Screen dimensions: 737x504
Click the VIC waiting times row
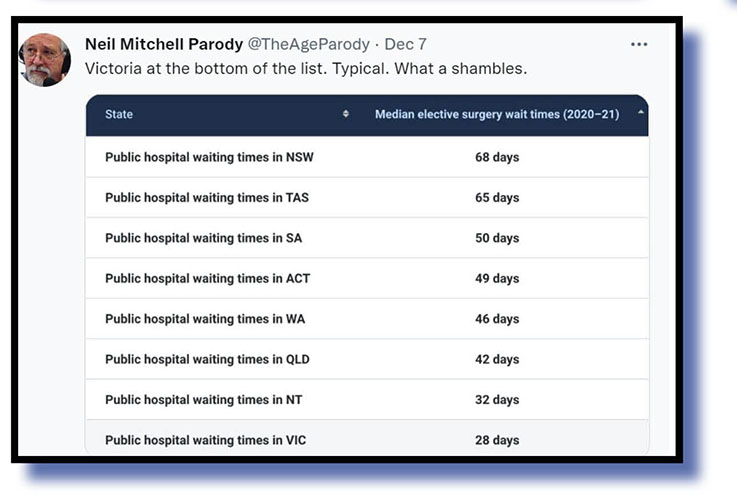coord(205,440)
